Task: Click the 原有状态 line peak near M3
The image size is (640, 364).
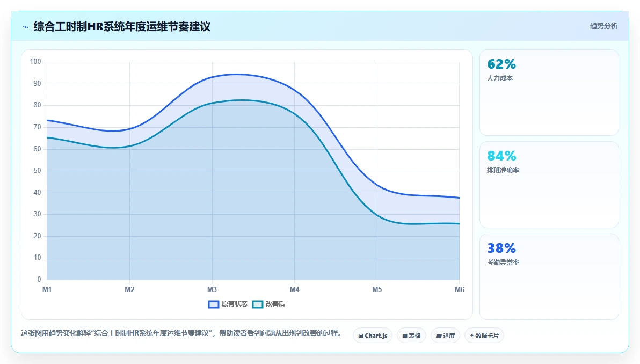Action: pyautogui.click(x=237, y=74)
